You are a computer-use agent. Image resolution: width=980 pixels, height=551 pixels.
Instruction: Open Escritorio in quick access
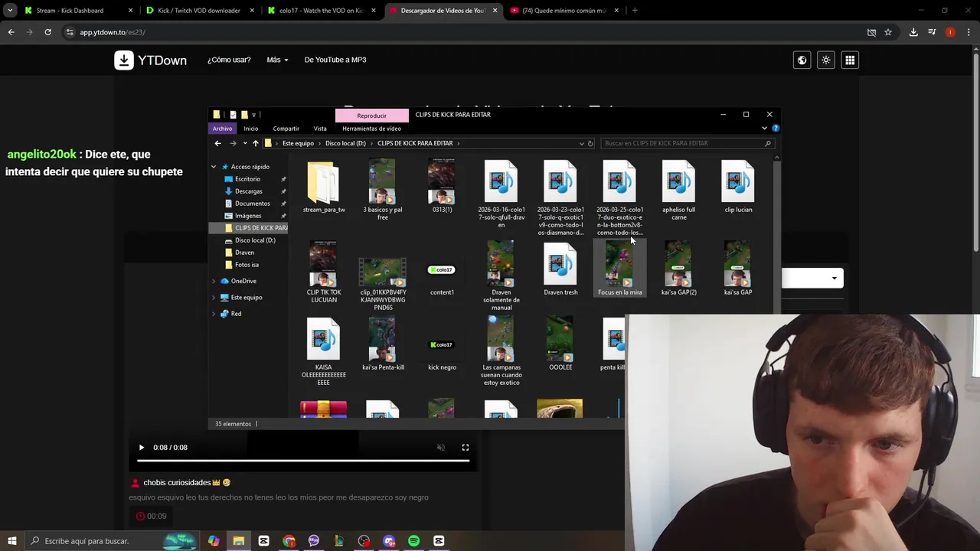[247, 179]
